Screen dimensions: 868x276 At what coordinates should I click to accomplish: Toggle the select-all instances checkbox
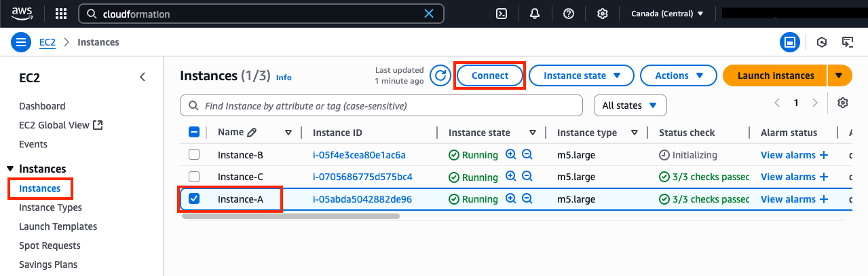(x=193, y=133)
